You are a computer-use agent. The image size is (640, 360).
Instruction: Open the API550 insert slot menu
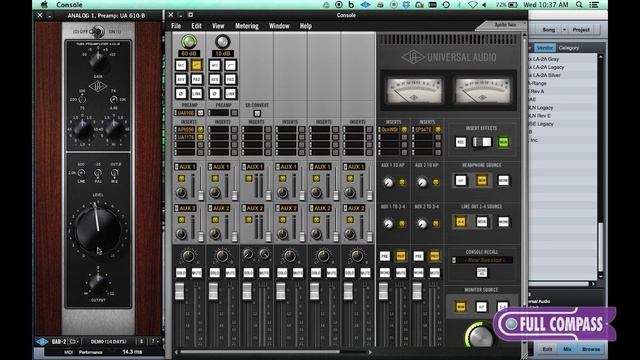pos(186,129)
